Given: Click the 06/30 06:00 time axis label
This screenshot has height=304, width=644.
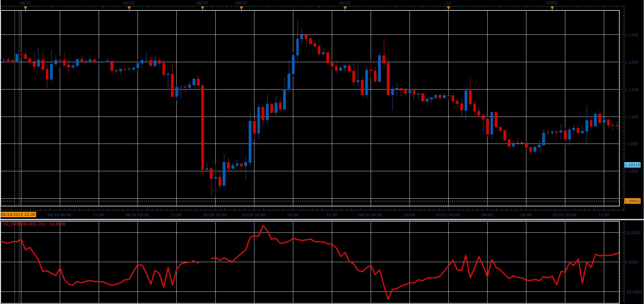Looking at the screenshot, I should (x=370, y=215).
